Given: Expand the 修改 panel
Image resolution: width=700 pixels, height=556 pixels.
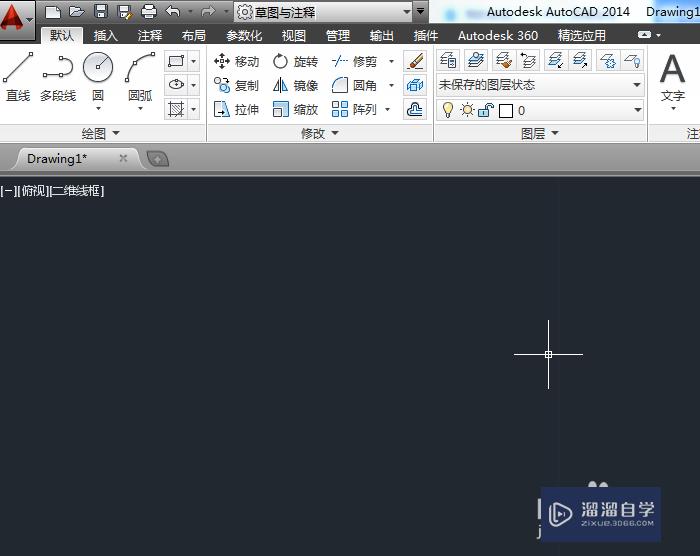Looking at the screenshot, I should click(x=320, y=133).
